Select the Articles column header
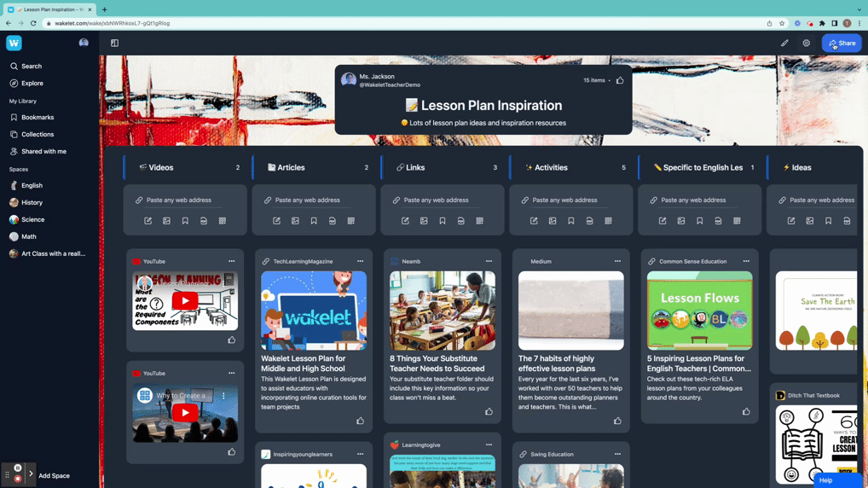 [x=315, y=167]
